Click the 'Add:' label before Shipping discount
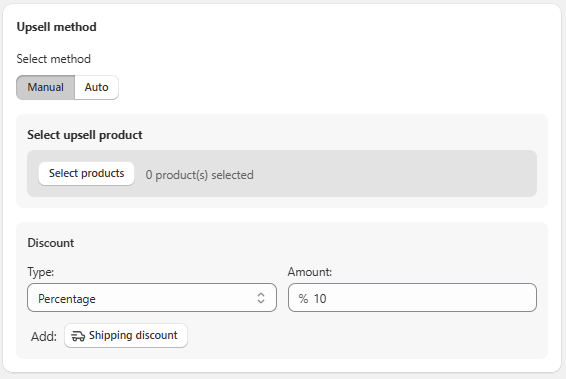Screen dimensions: 566x379 (44, 336)
